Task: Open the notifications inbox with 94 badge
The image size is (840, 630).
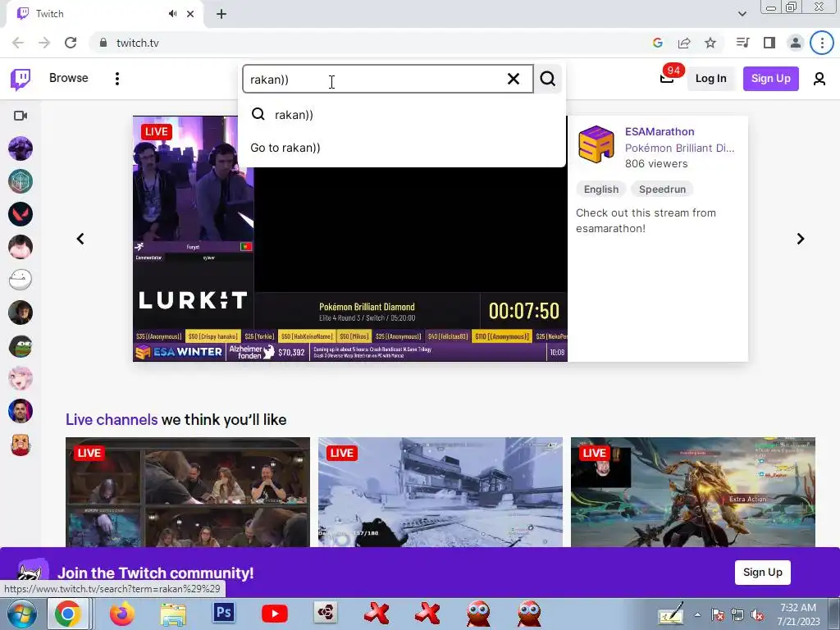Action: click(667, 78)
